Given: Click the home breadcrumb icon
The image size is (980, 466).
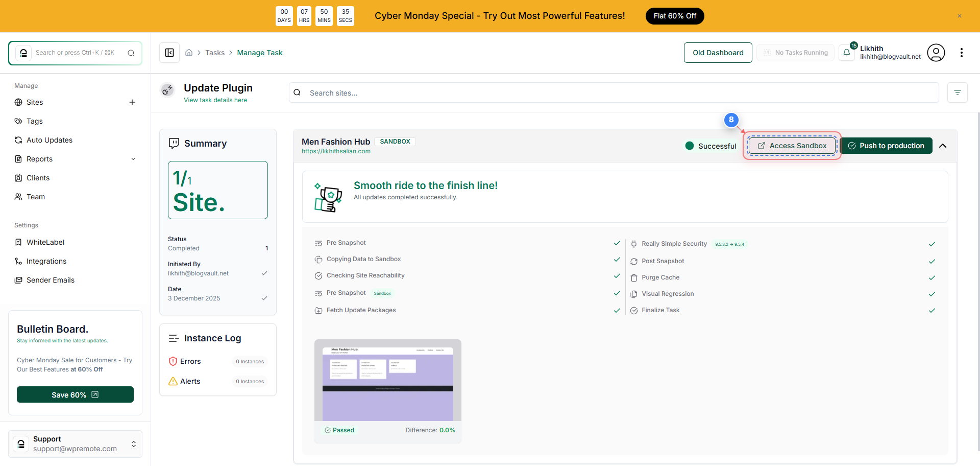Looking at the screenshot, I should coord(189,52).
